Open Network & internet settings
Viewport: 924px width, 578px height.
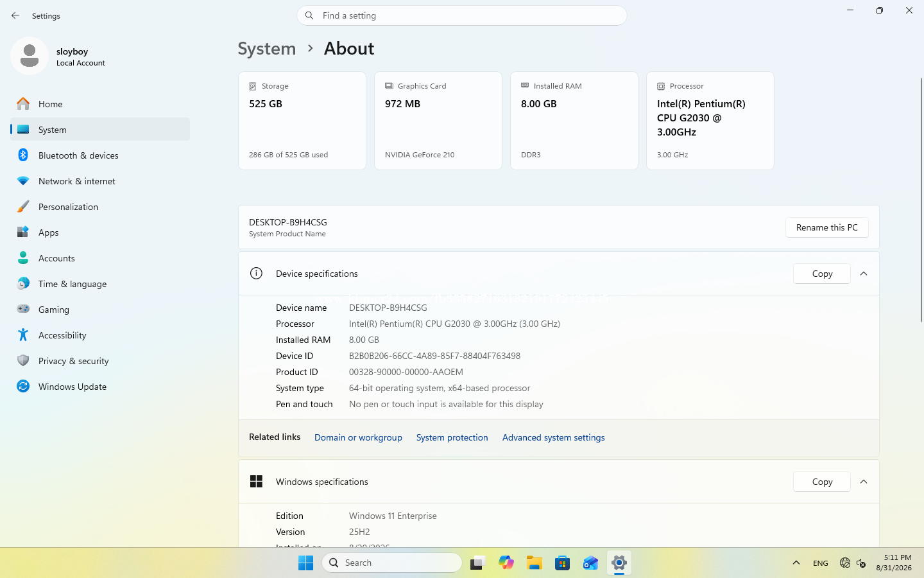[100, 181]
